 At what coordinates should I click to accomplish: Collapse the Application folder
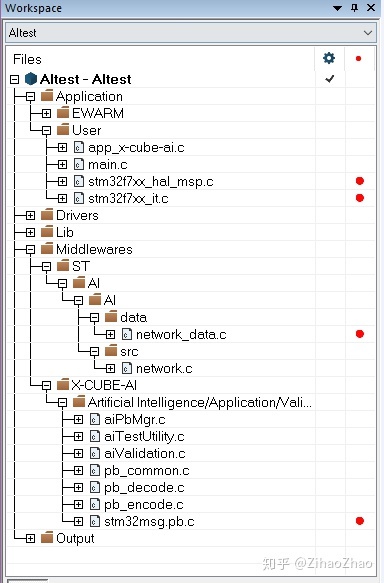pos(30,97)
